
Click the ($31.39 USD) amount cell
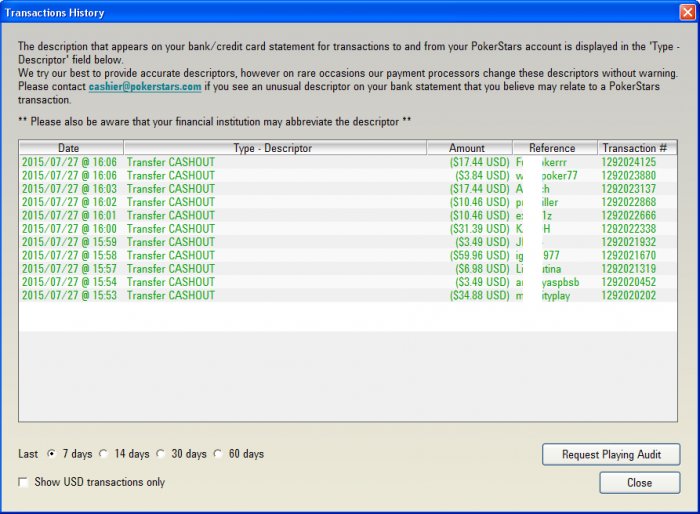(x=479, y=229)
